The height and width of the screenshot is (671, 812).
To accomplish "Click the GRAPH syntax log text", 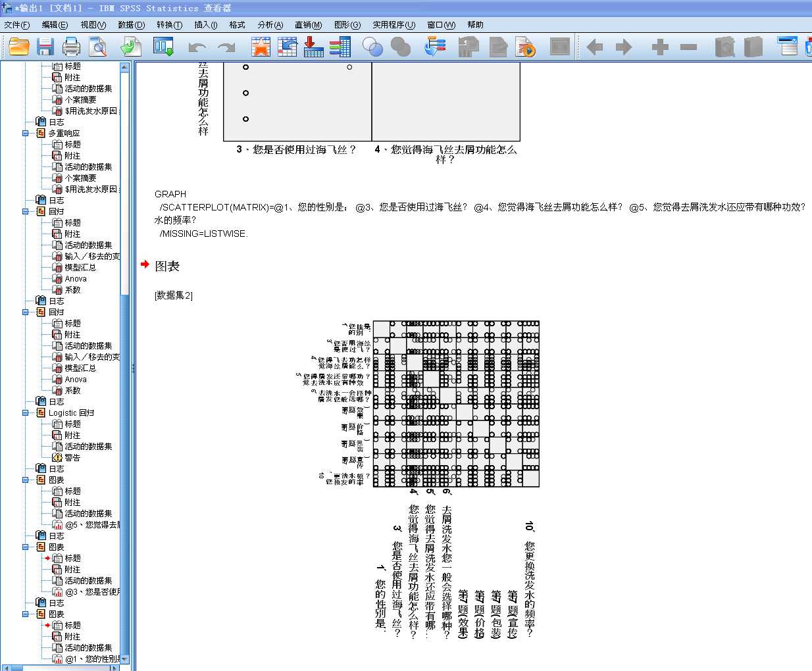I will click(170, 194).
